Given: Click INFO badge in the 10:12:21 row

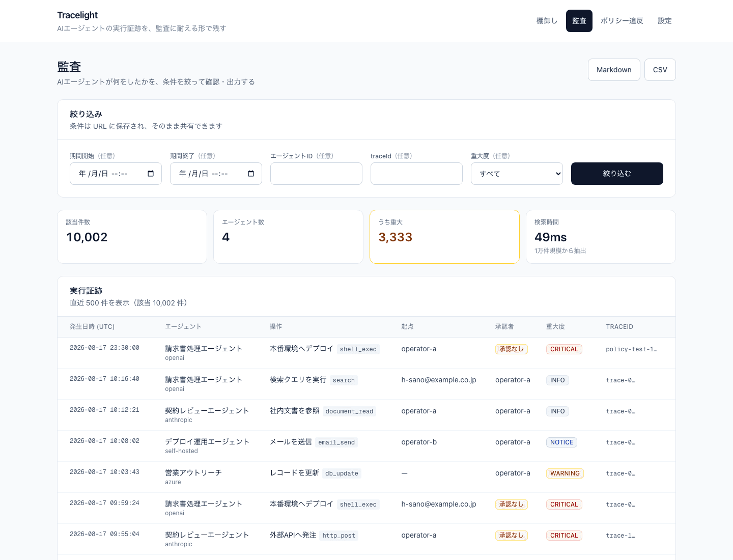Looking at the screenshot, I should [x=557, y=411].
